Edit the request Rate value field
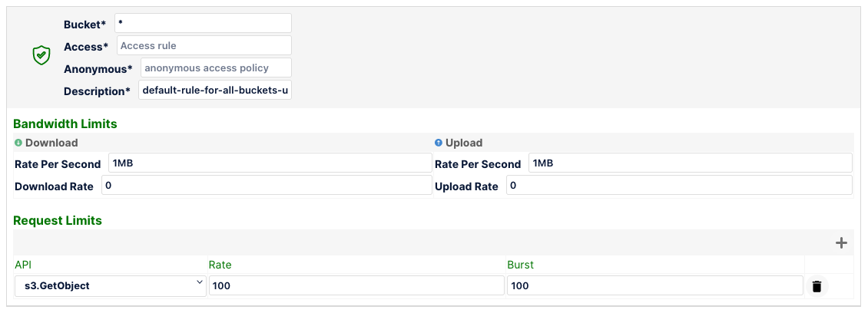 point(356,286)
